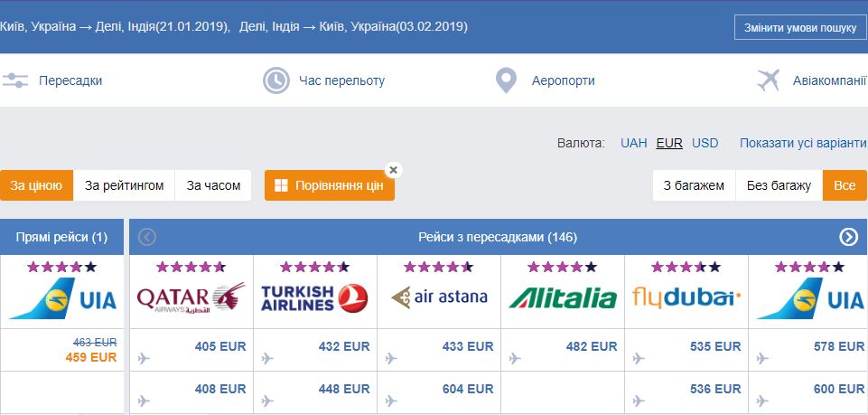
Task: Filter flights З багажем
Action: pyautogui.click(x=695, y=185)
